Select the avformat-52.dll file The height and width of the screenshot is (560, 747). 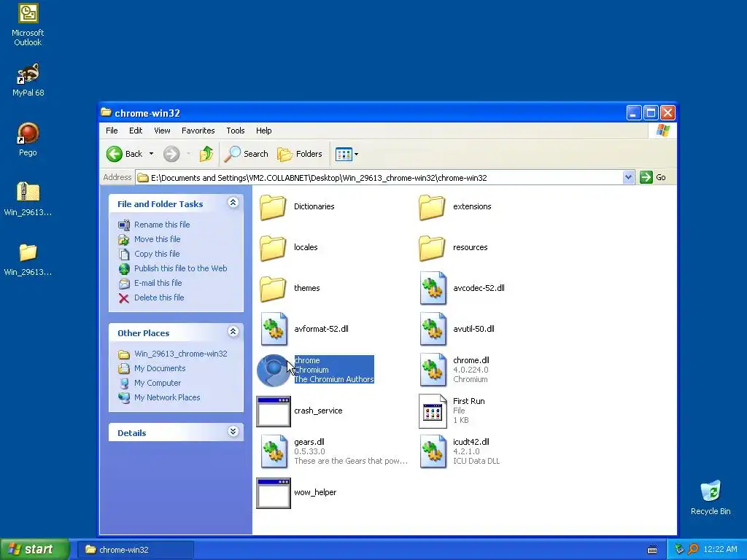coord(305,329)
